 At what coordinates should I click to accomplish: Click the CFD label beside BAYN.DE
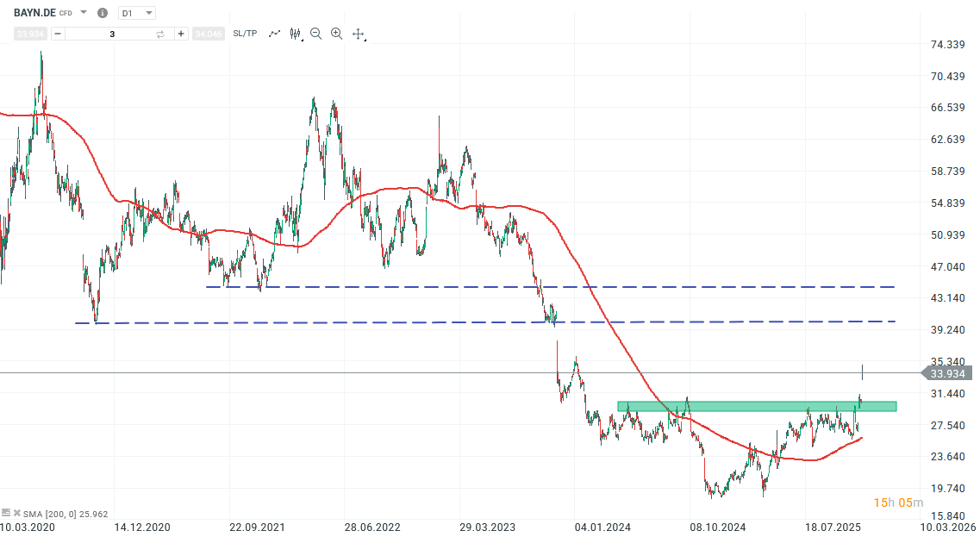point(66,13)
